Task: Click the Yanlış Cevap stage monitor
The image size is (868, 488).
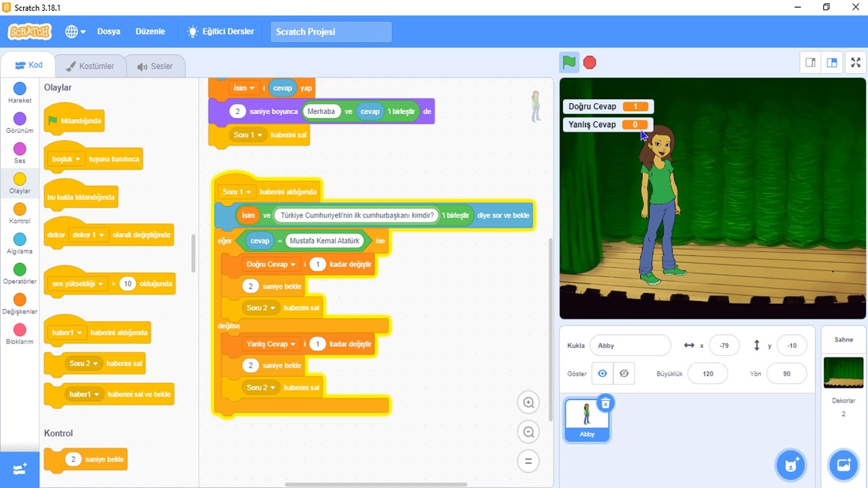Action: tap(608, 125)
